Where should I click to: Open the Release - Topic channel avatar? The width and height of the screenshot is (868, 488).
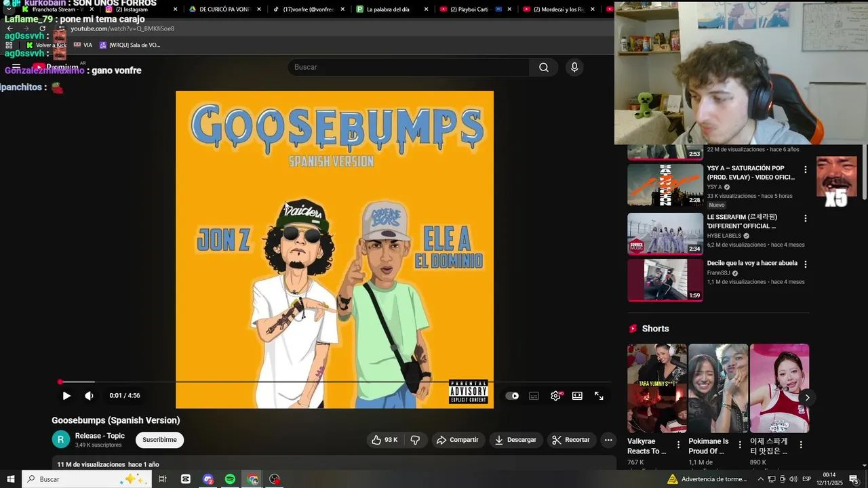(x=61, y=439)
